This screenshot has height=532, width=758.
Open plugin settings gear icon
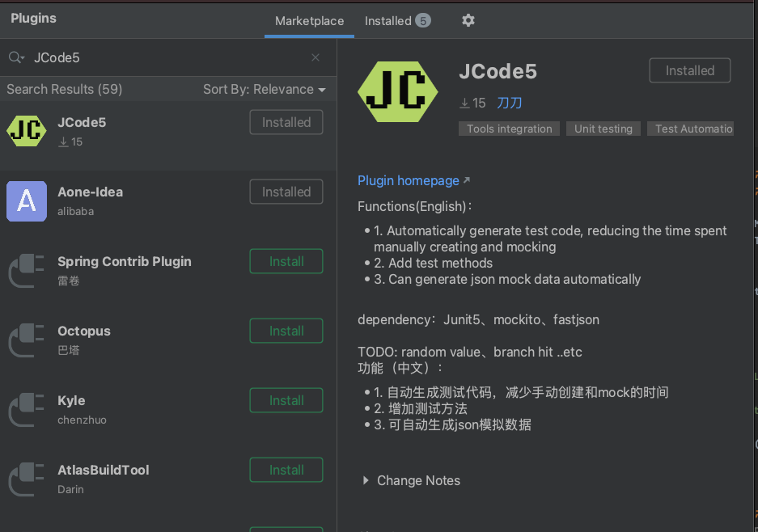[468, 20]
